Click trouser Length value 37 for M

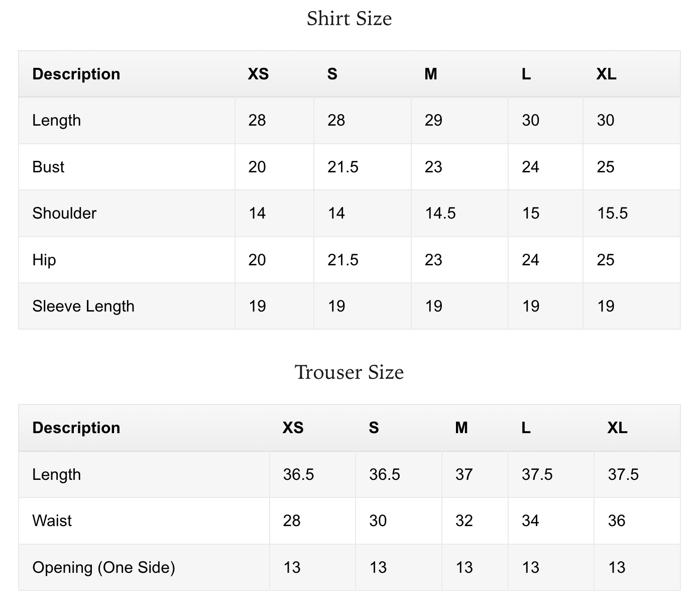[x=464, y=474]
